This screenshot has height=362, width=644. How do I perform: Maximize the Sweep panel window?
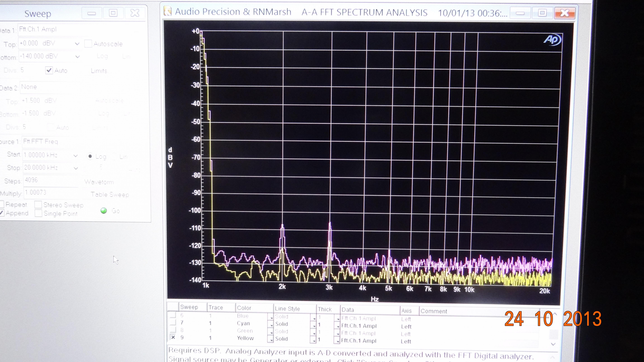(113, 13)
